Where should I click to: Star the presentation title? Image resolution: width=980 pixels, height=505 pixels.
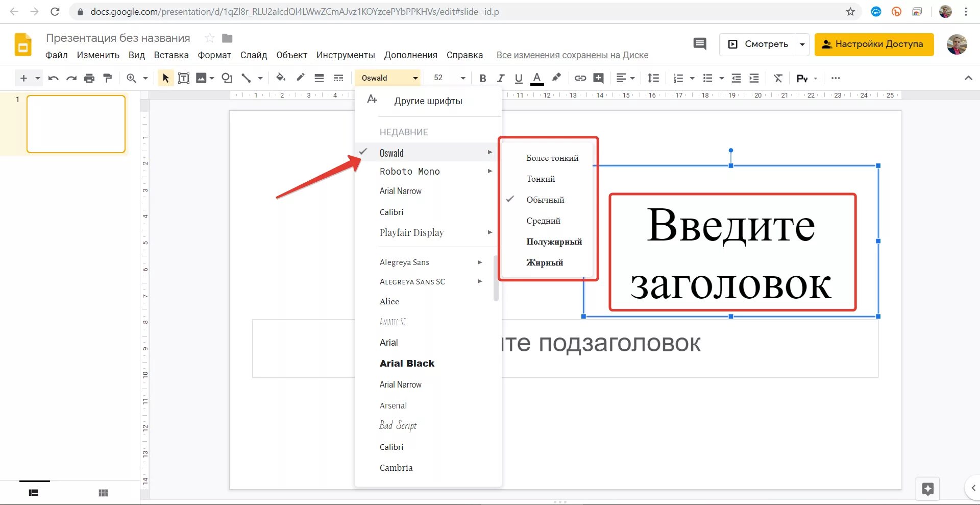[x=209, y=38]
